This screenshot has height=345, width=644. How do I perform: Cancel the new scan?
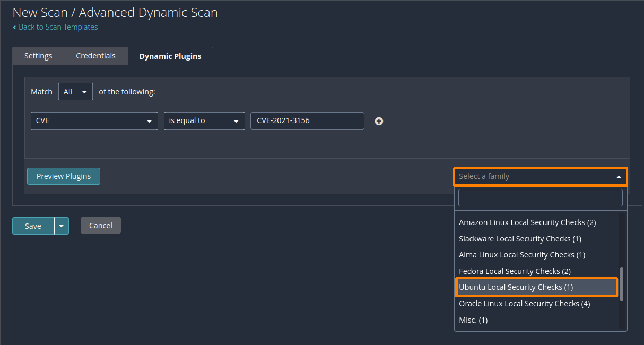click(x=101, y=226)
